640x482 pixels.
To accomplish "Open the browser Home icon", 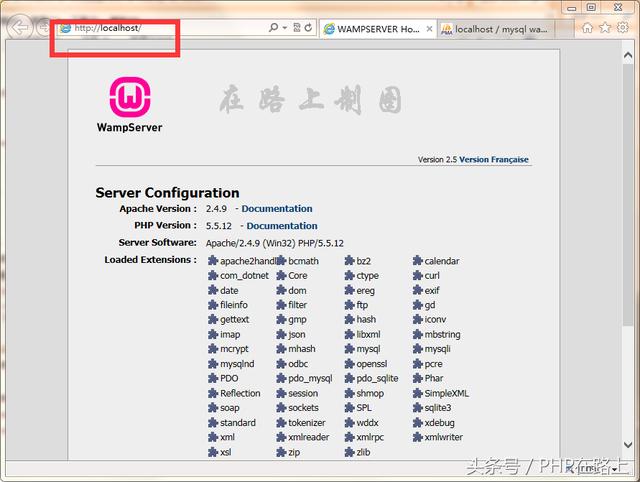I will (587, 28).
